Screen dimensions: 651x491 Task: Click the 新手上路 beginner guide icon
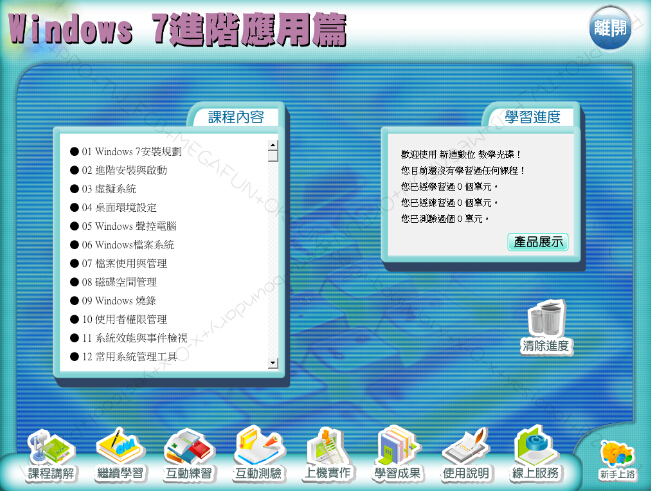[617, 460]
